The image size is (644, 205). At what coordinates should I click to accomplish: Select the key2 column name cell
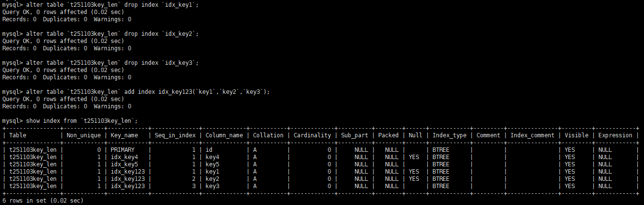coord(213,179)
